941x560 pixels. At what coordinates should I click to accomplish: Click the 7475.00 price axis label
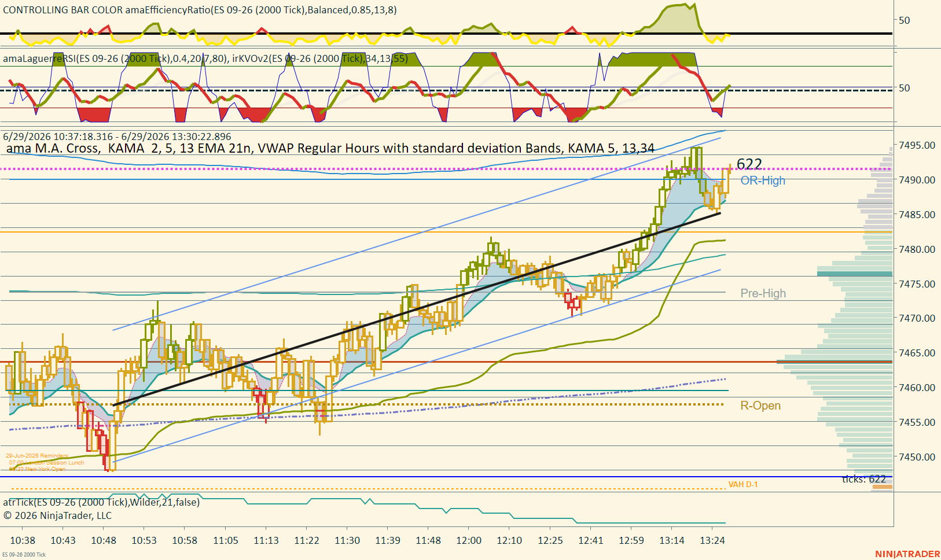click(917, 284)
